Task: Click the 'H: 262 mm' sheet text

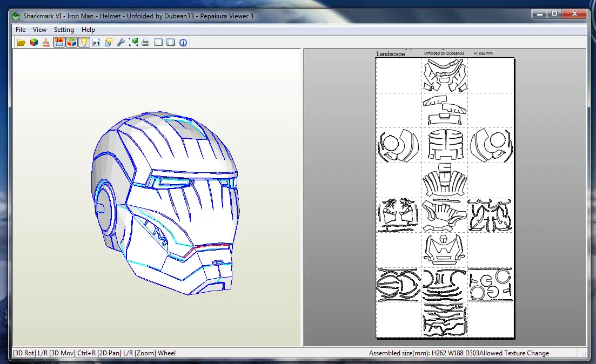Action: [x=483, y=53]
